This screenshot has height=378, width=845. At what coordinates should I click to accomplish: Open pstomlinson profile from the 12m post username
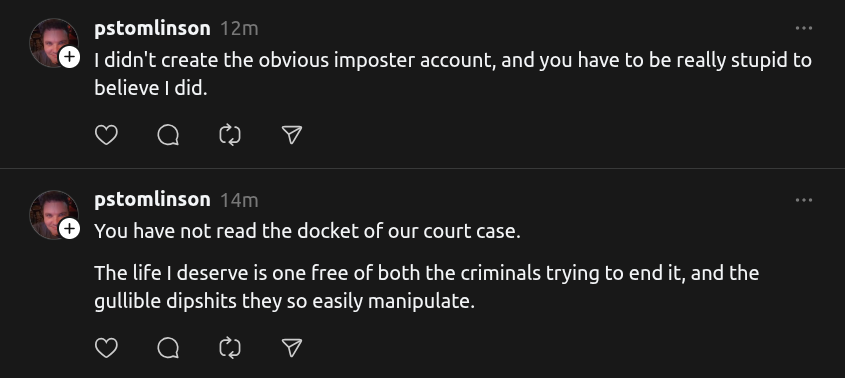tap(152, 29)
